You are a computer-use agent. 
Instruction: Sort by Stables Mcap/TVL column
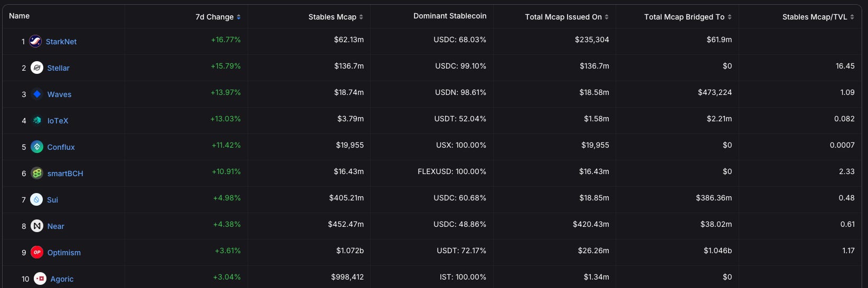click(818, 17)
